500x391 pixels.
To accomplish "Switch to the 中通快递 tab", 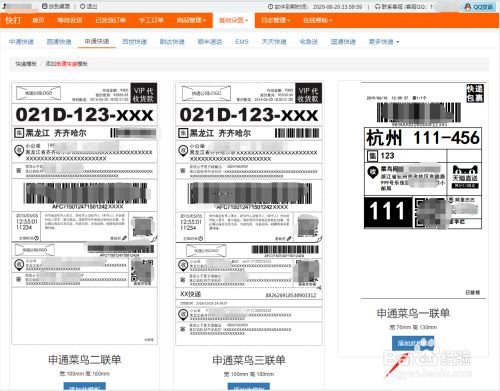I will (x=21, y=42).
